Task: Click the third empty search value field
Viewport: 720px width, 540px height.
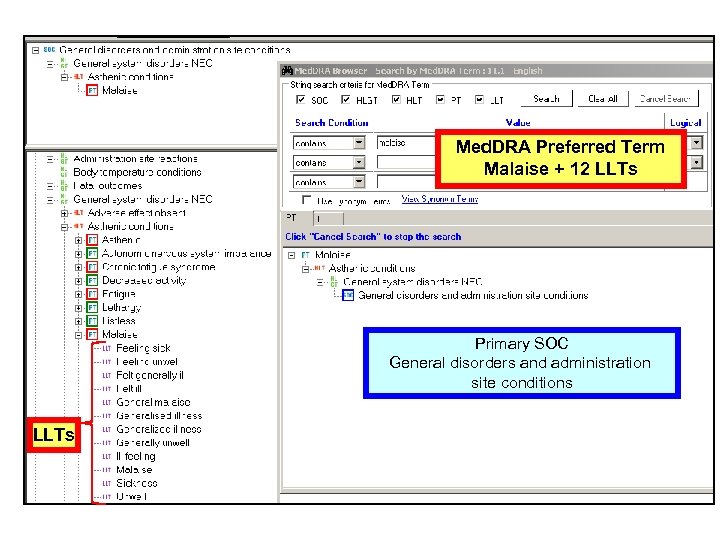Action: pos(406,182)
